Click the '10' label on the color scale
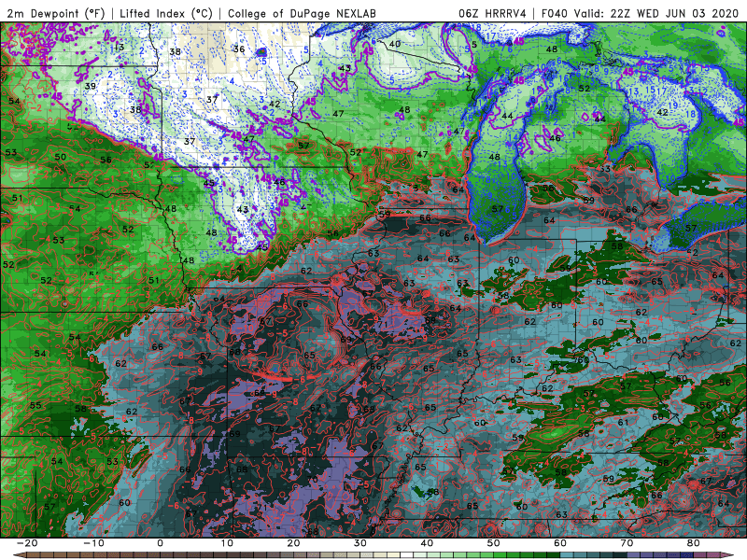747x560 pixels. pos(227,543)
